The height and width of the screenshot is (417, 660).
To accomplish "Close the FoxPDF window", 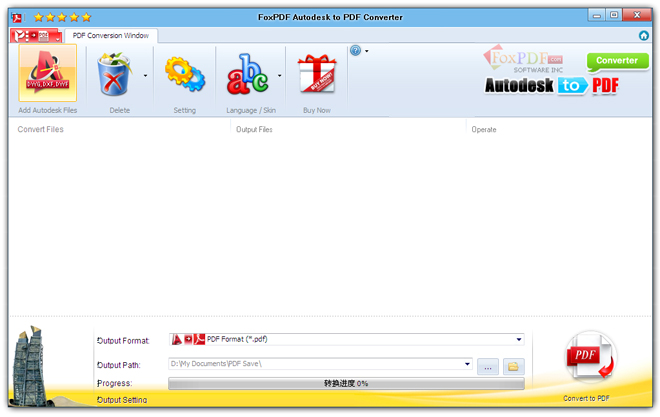I will [637, 15].
